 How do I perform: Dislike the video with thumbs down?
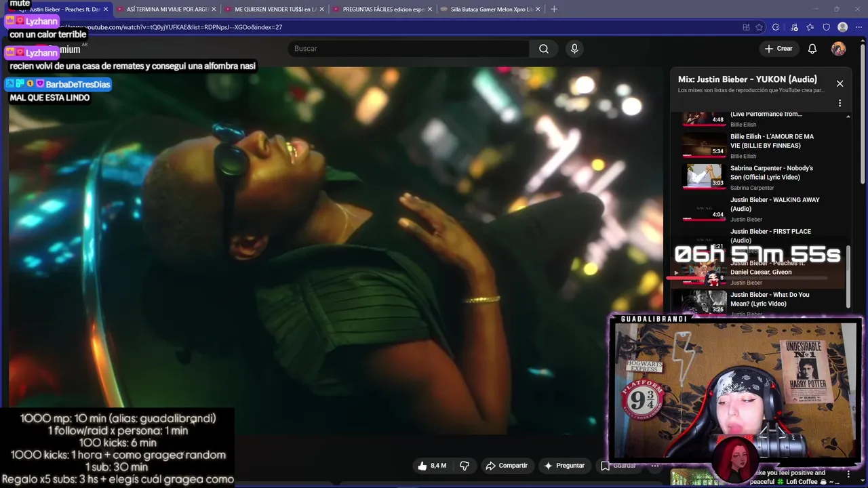(465, 466)
